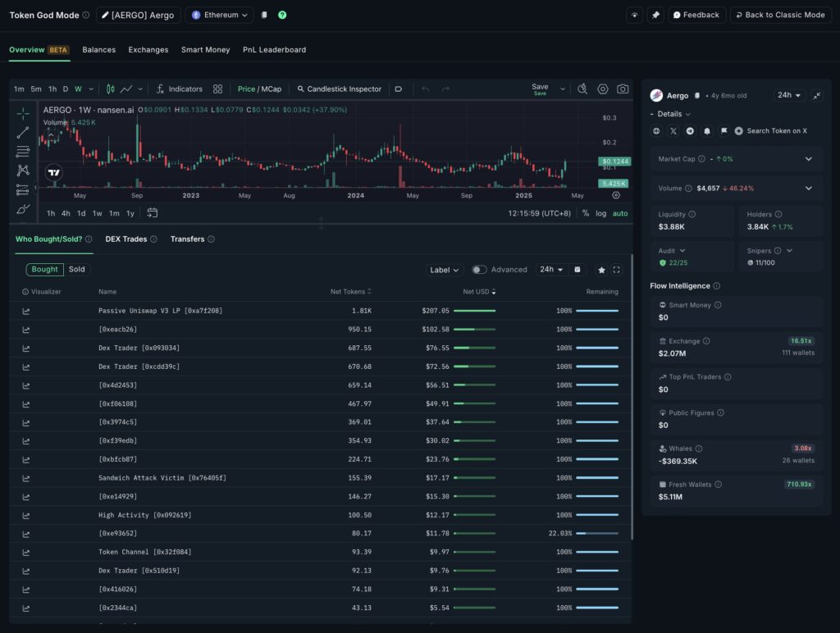This screenshot has width=840, height=633.
Task: Click the green help question mark icon
Action: pos(282,15)
